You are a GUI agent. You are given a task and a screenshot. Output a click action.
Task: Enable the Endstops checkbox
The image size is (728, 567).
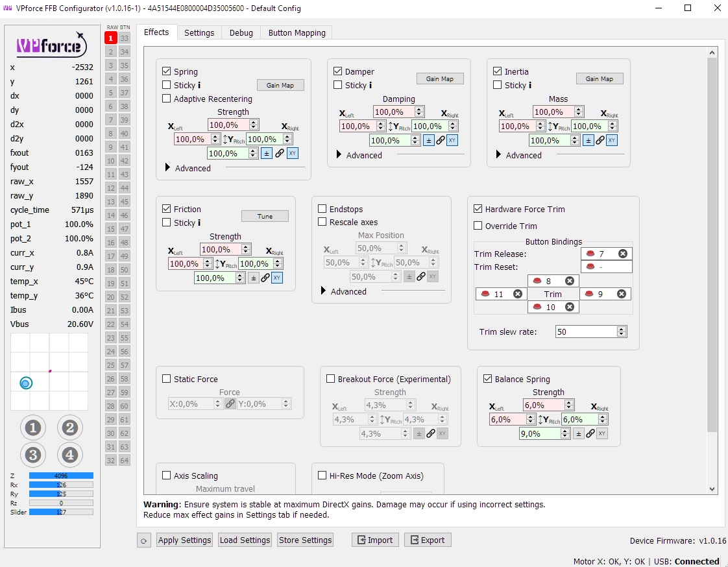[322, 208]
